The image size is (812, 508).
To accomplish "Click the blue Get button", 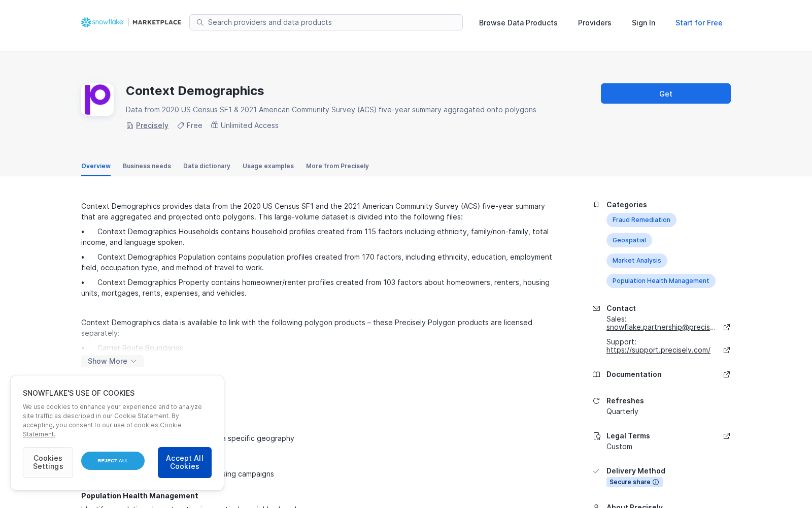I will point(666,93).
